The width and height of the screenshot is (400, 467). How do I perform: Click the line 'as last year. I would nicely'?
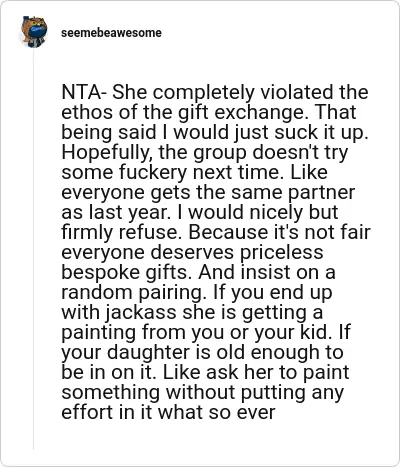(x=200, y=212)
